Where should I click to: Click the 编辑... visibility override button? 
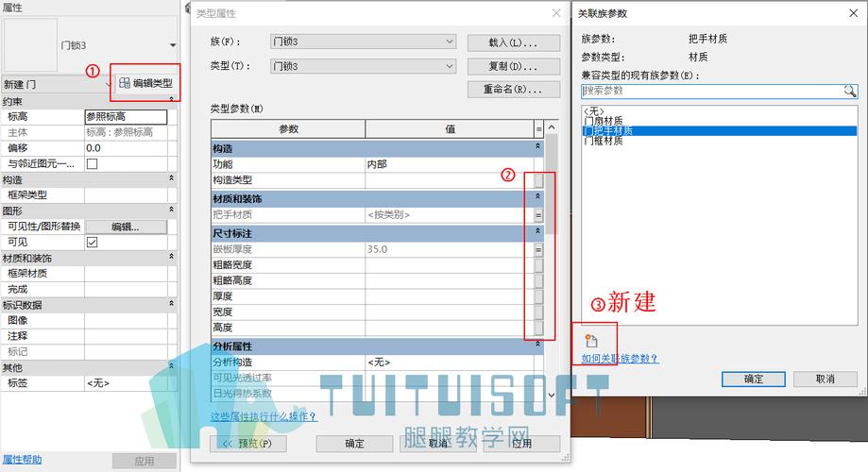tap(126, 227)
